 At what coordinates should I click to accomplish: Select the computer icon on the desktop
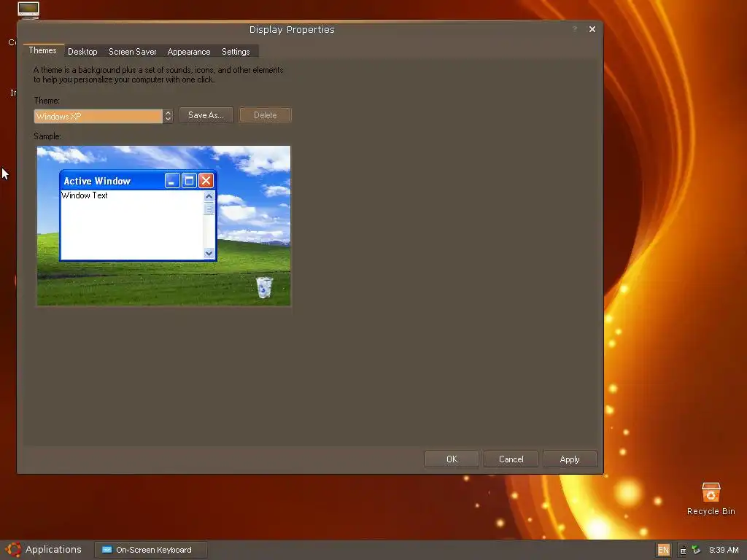[x=28, y=10]
